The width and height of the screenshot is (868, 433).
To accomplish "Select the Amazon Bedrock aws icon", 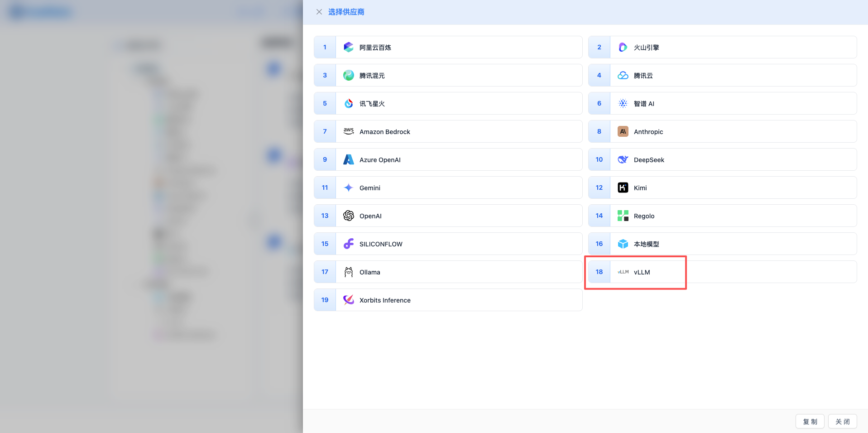I will pyautogui.click(x=348, y=131).
